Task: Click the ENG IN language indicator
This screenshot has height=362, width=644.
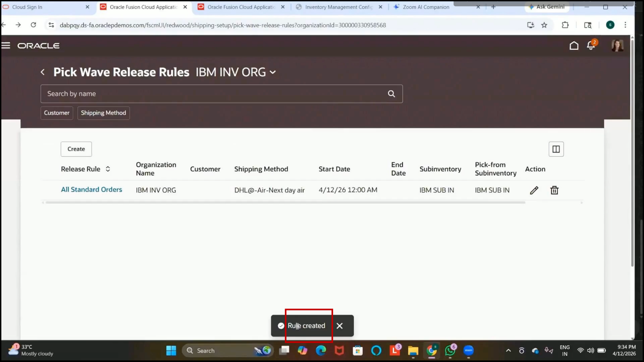Action: click(565, 351)
